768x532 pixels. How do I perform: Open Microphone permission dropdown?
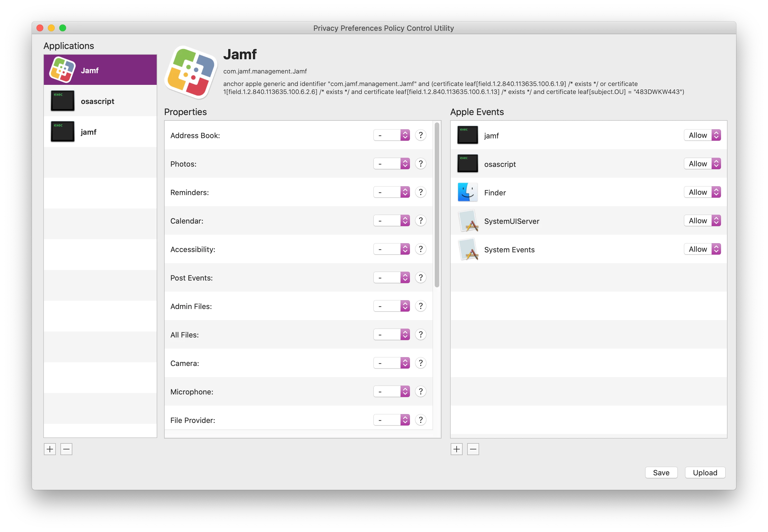(x=391, y=392)
